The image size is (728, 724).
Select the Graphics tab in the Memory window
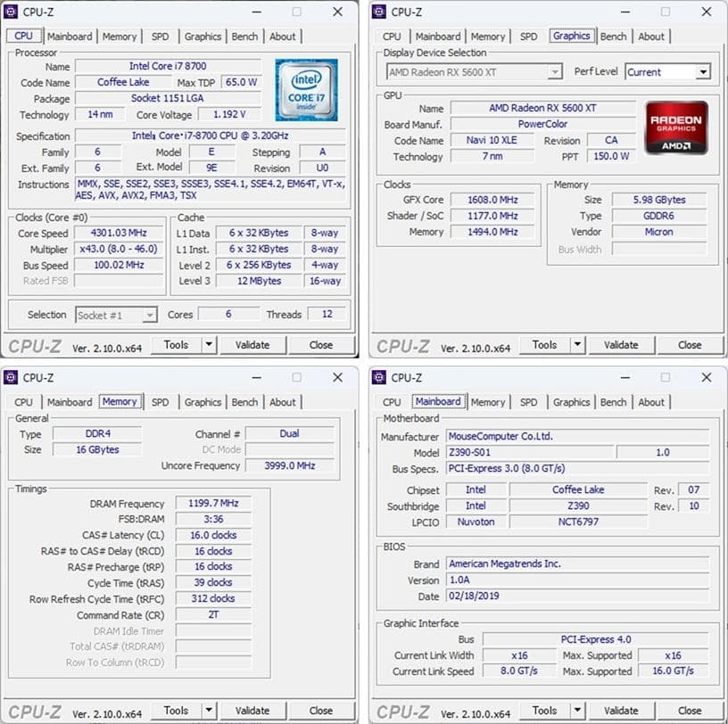pyautogui.click(x=203, y=402)
